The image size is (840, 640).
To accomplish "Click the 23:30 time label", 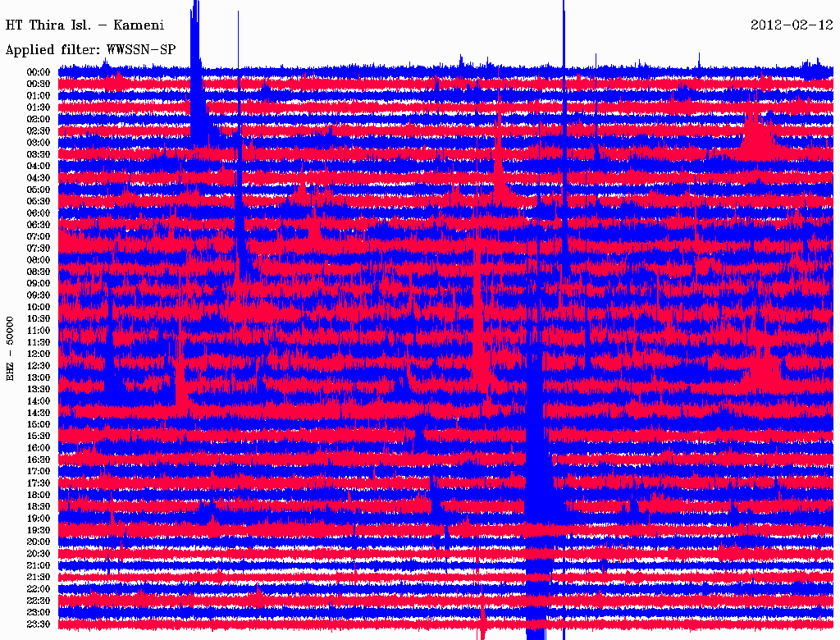I will (39, 624).
